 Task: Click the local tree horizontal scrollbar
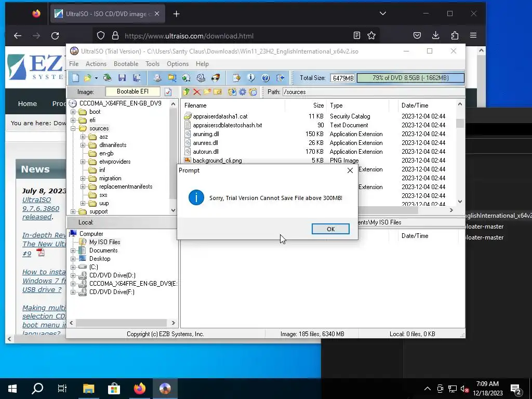point(122,323)
